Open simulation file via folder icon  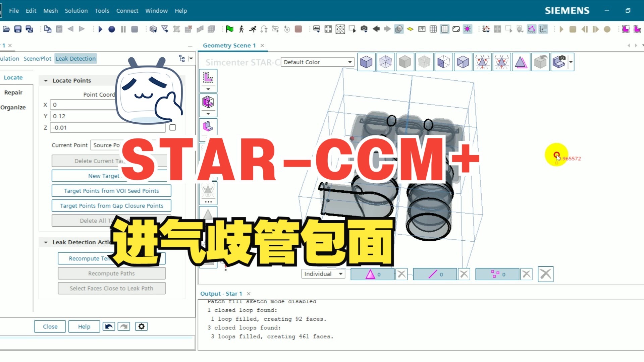(x=6, y=29)
